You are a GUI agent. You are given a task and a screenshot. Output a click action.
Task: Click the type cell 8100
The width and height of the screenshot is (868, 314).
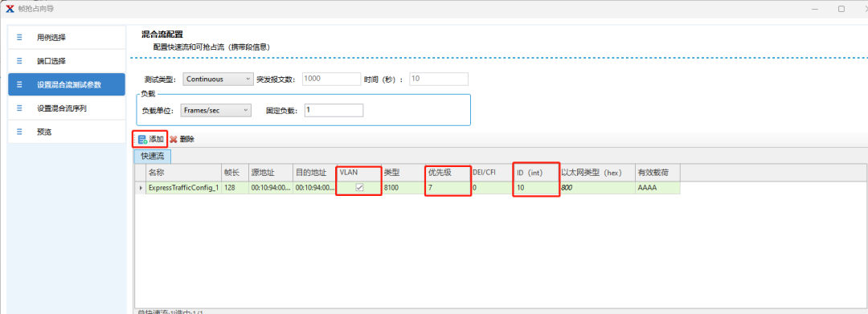[403, 188]
